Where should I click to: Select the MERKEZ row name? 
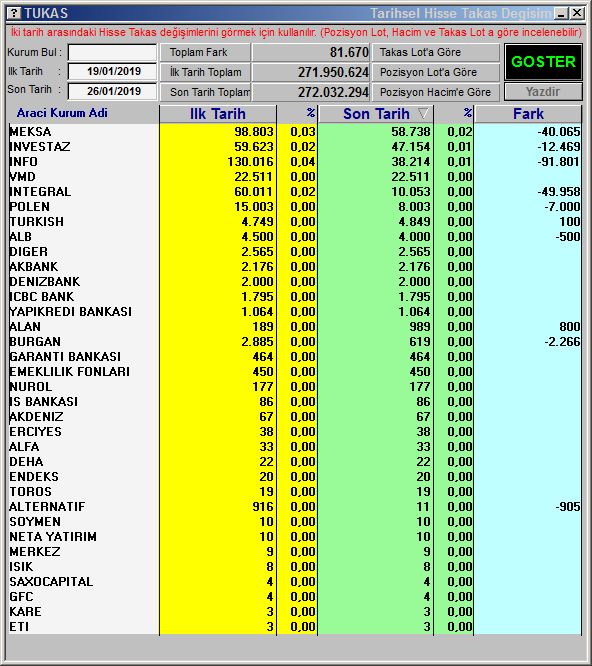click(35, 552)
